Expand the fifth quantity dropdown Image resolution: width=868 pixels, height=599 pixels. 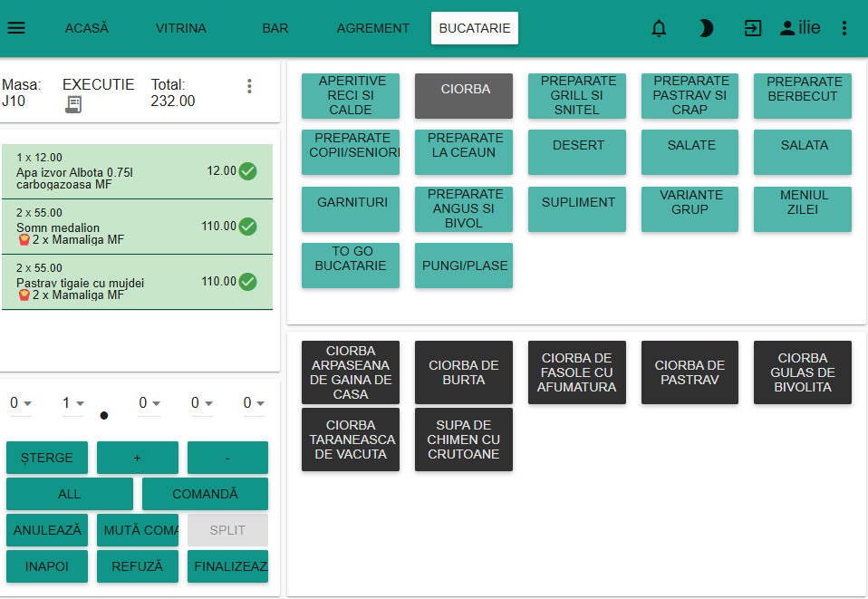pyautogui.click(x=254, y=403)
